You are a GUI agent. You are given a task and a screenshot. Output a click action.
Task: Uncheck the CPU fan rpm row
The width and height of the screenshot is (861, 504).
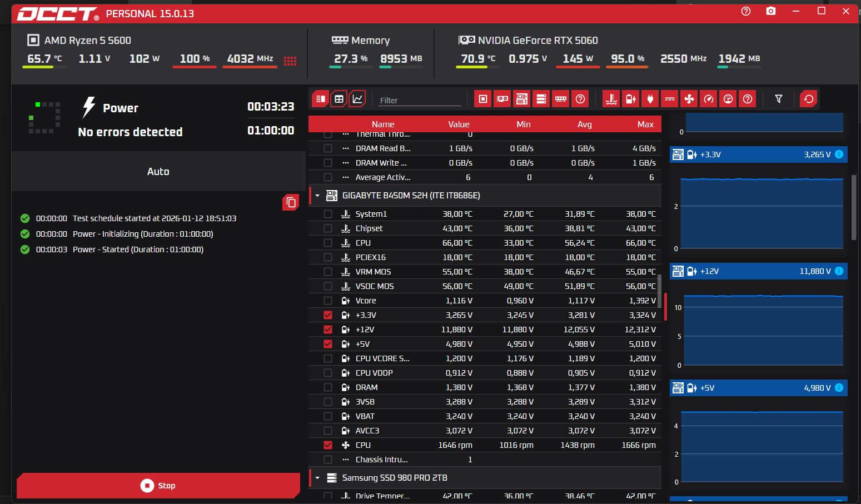click(328, 445)
